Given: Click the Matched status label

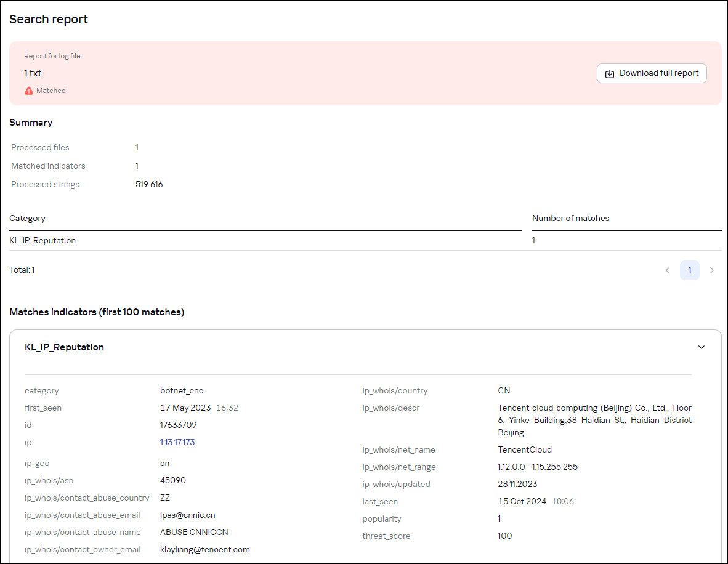Looking at the screenshot, I should (50, 90).
